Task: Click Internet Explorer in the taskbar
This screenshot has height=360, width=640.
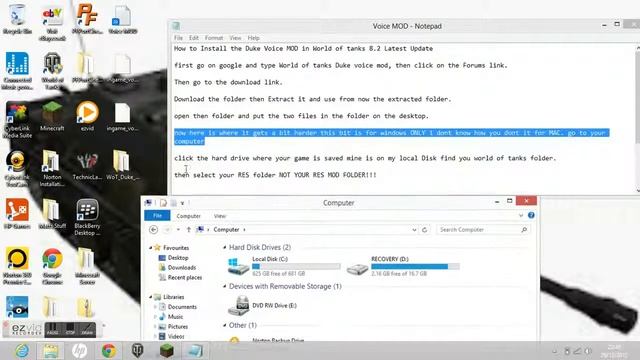Action: [22, 351]
